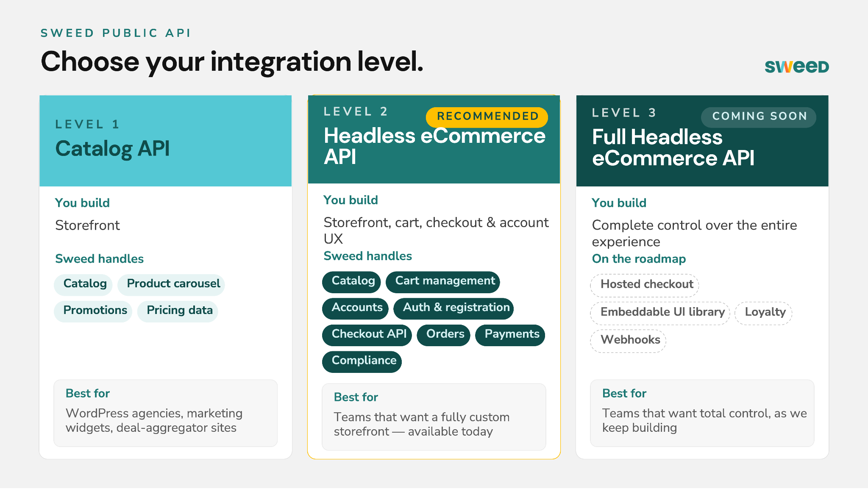Click 'Storefront, cart, checkout & account UX' text
Screen dimensions: 868x489
tap(436, 231)
